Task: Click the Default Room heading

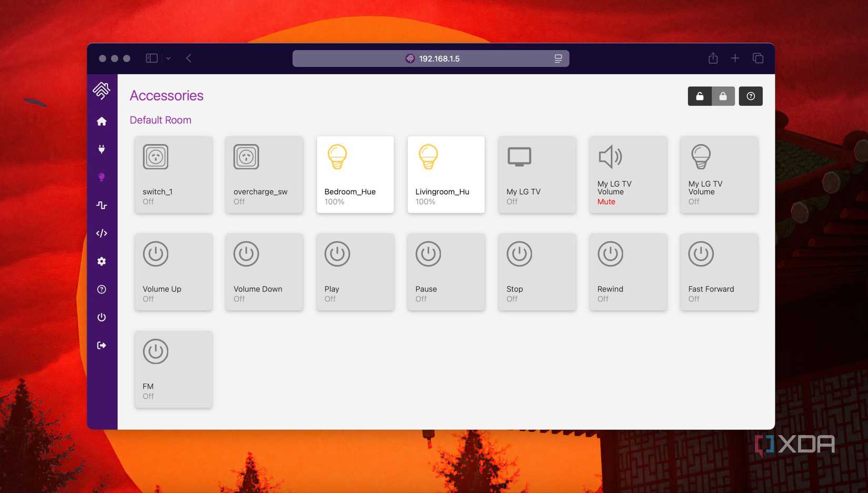Action: click(x=160, y=120)
